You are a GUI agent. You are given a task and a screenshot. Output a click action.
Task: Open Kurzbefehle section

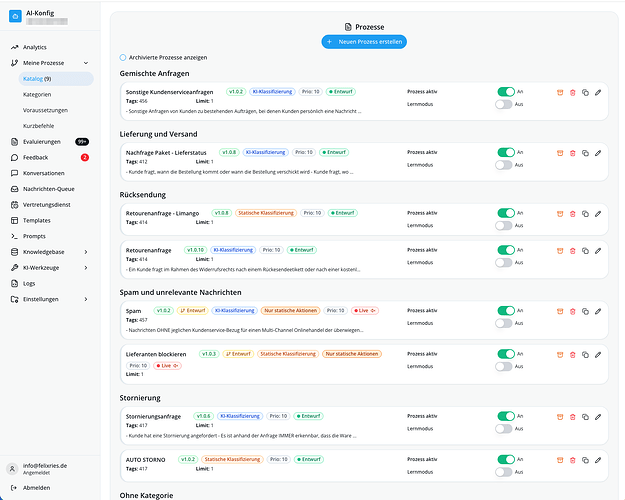click(38, 126)
